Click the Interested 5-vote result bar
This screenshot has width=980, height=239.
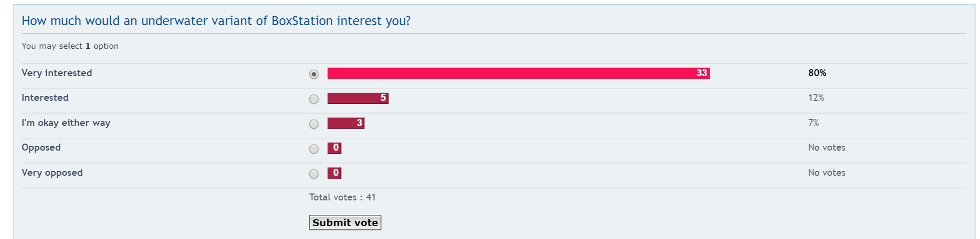tap(358, 98)
